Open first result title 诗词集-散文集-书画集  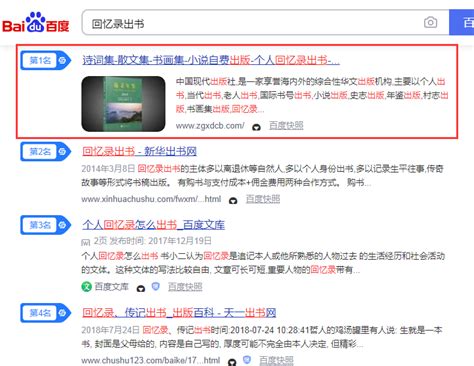(x=211, y=60)
